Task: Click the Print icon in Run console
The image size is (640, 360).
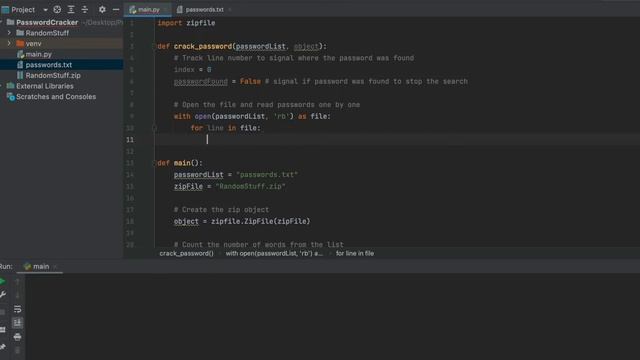Action: pos(17,337)
